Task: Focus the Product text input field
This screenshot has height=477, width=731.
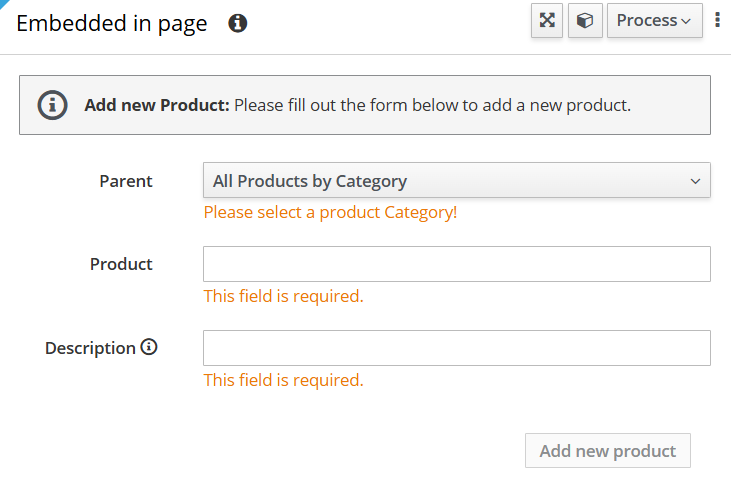Action: (456, 264)
